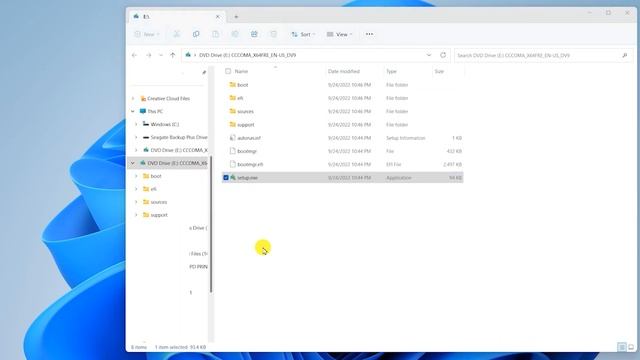The height and width of the screenshot is (360, 640).
Task: Click the navigation pane vertical scrollbar
Action: (211, 224)
